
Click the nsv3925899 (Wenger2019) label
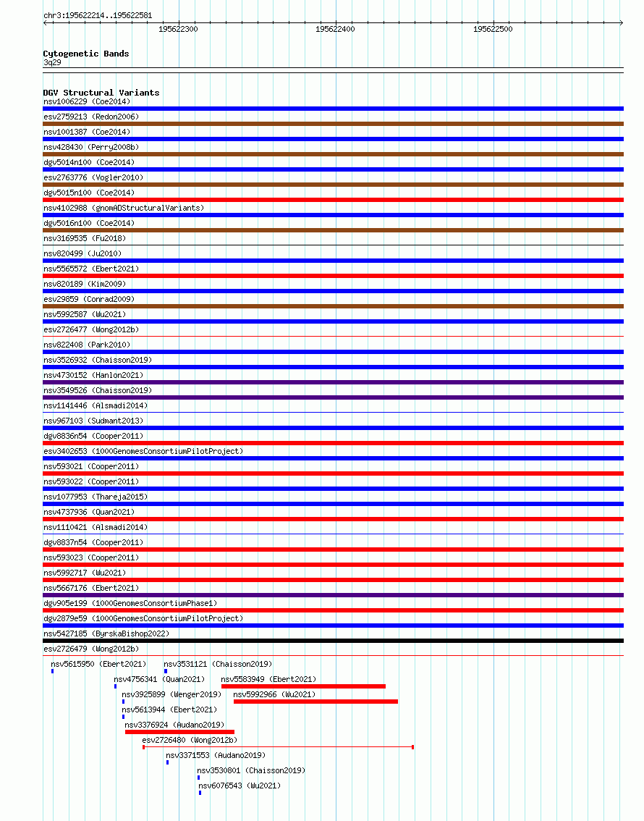click(171, 694)
